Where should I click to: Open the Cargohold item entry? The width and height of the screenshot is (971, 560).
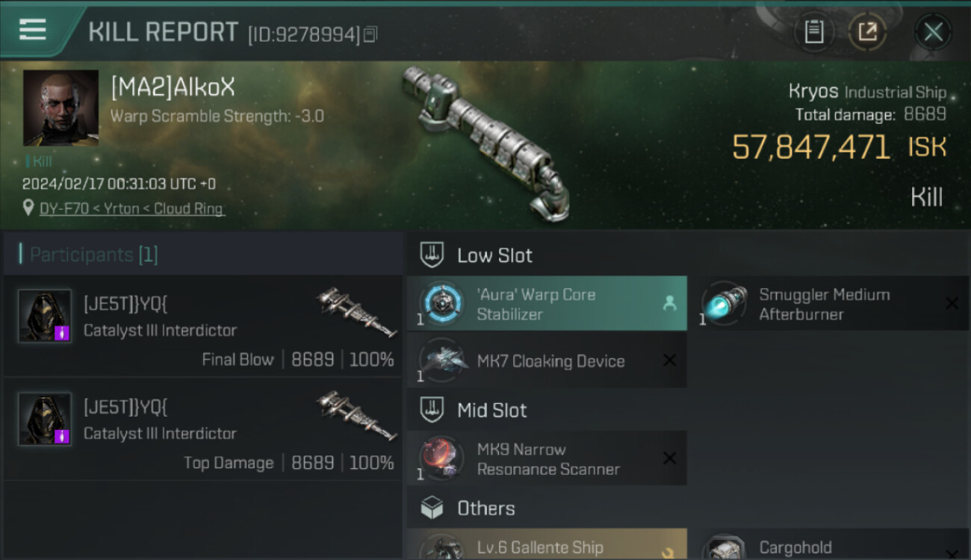coord(834,546)
